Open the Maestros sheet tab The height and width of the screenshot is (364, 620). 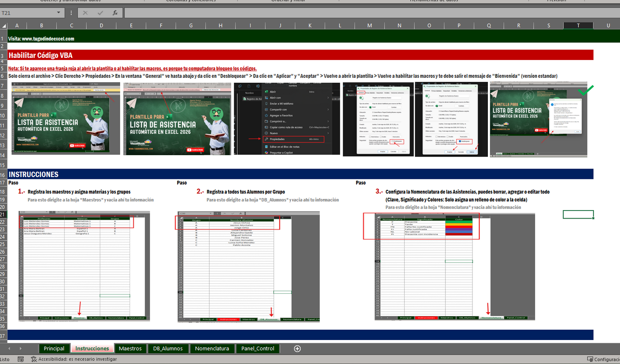pos(130,349)
